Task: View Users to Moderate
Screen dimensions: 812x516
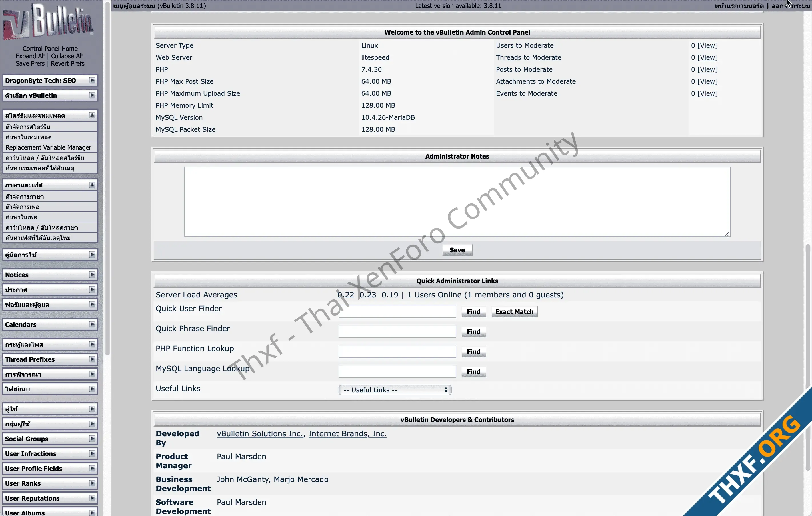Action: click(x=707, y=45)
